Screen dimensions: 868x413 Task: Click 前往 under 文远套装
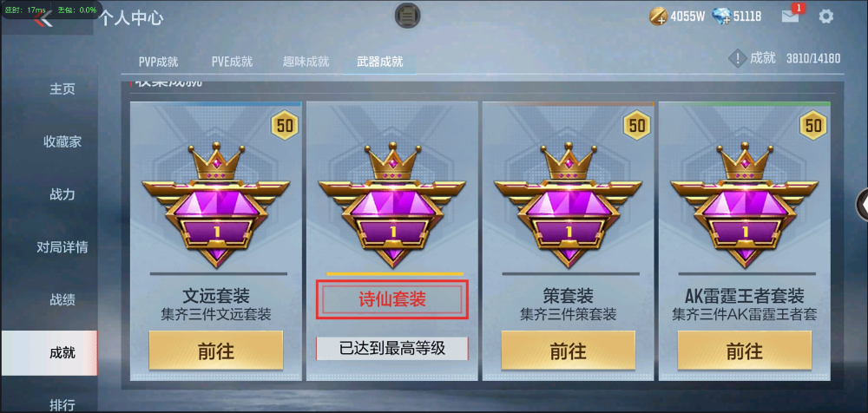tap(216, 351)
